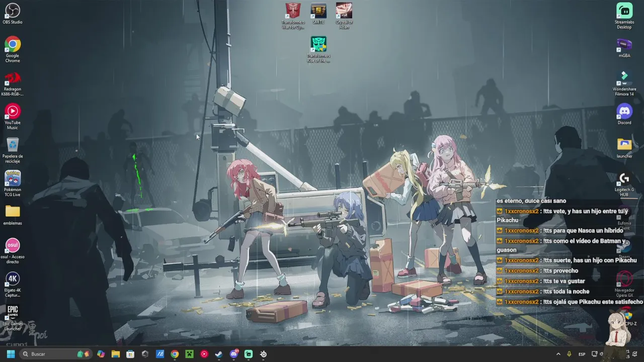Open Google Chrome from the taskbar
The width and height of the screenshot is (644, 362).
tap(175, 354)
